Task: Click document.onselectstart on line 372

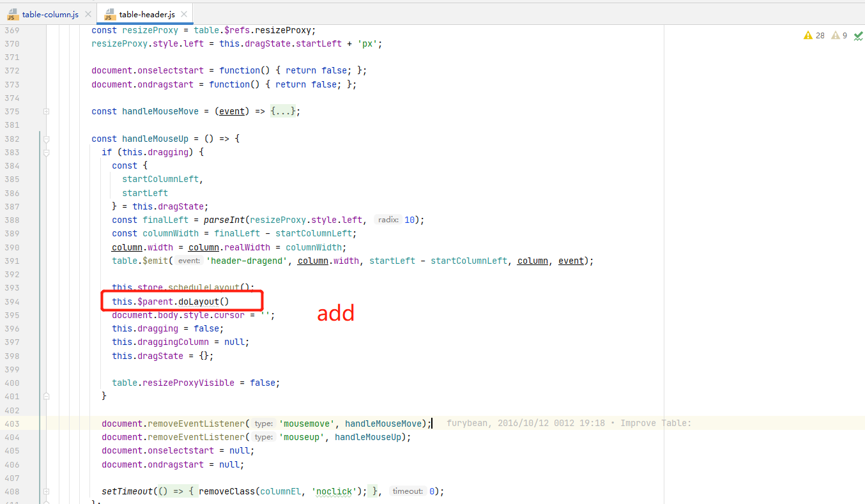Action: (148, 70)
